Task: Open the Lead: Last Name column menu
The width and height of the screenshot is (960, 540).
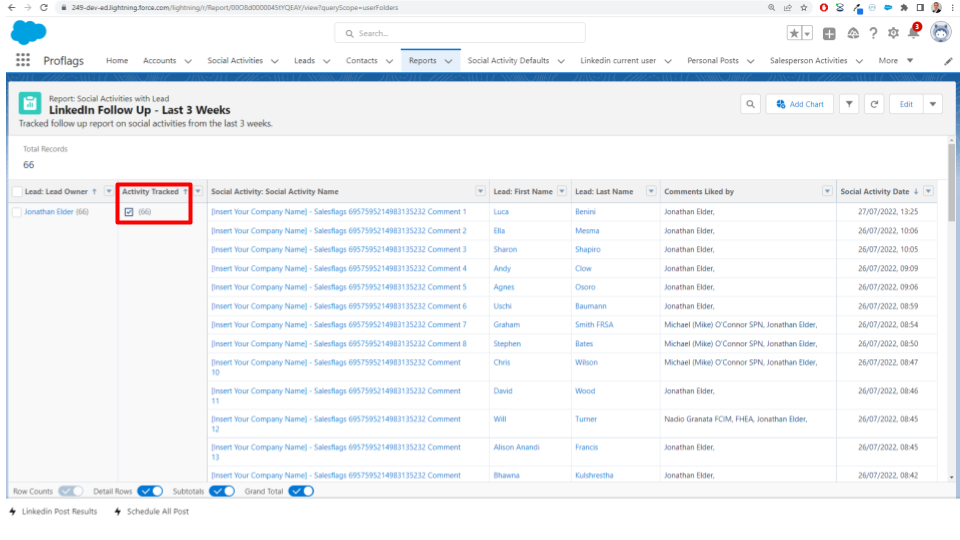Action: [651, 192]
